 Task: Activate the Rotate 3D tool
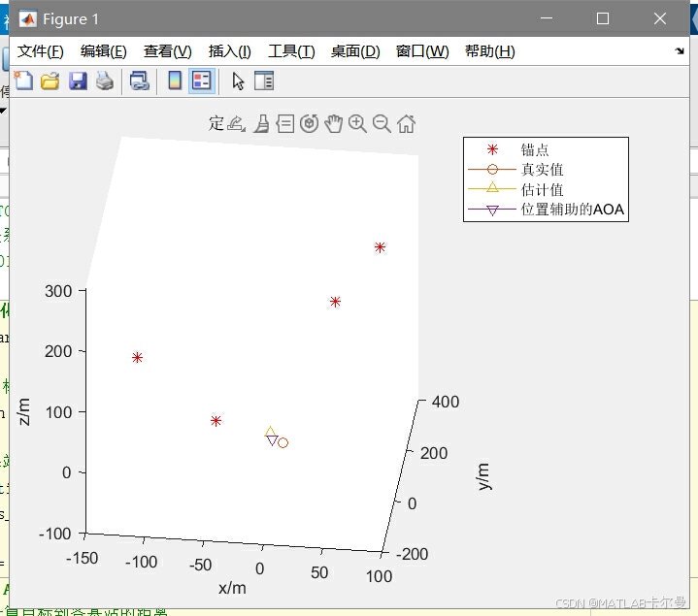click(x=309, y=123)
